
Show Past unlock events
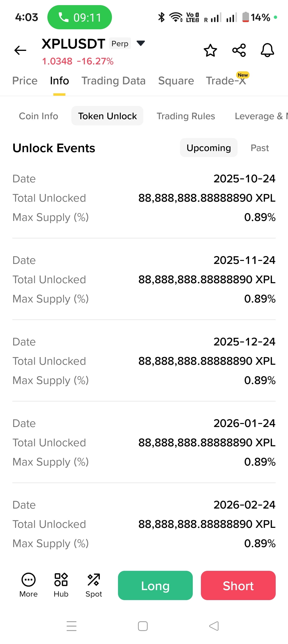(x=259, y=148)
